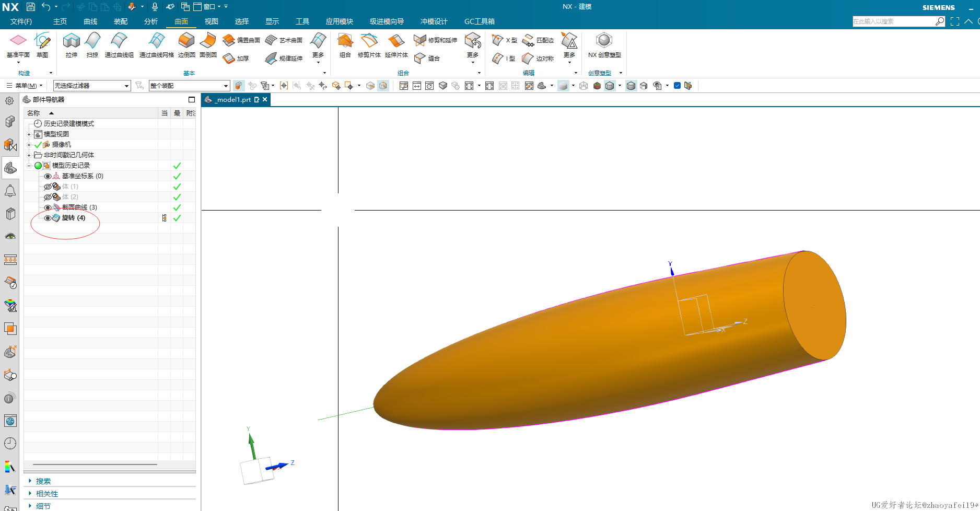
Task: Open the 草图 sketch tool
Action: pos(42,45)
